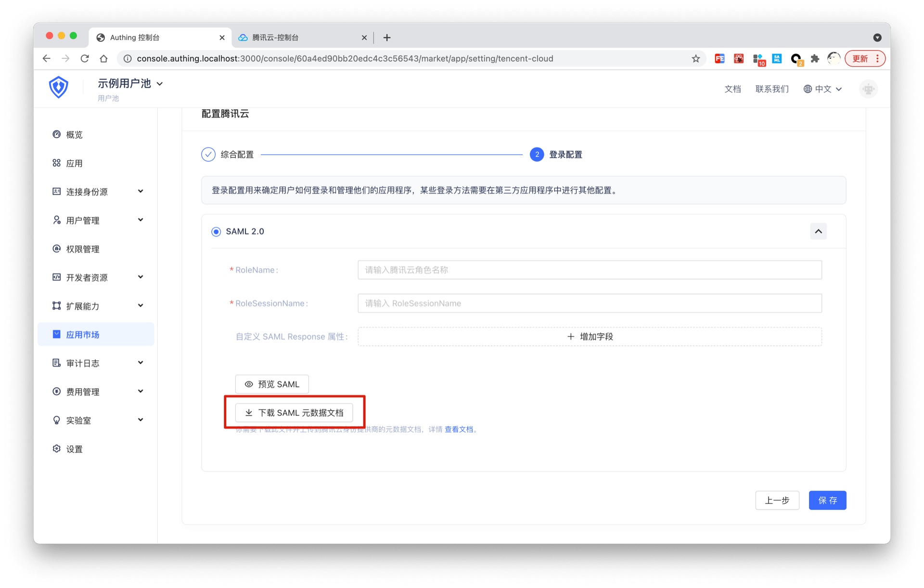This screenshot has width=924, height=588.
Task: Click 下载 SAML 元数据文档 button
Action: click(x=294, y=413)
